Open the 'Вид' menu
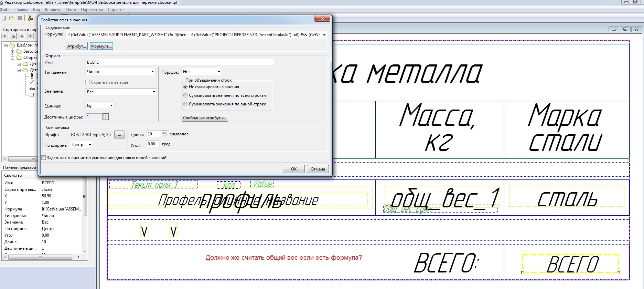The width and height of the screenshot is (644, 289). pyautogui.click(x=36, y=10)
